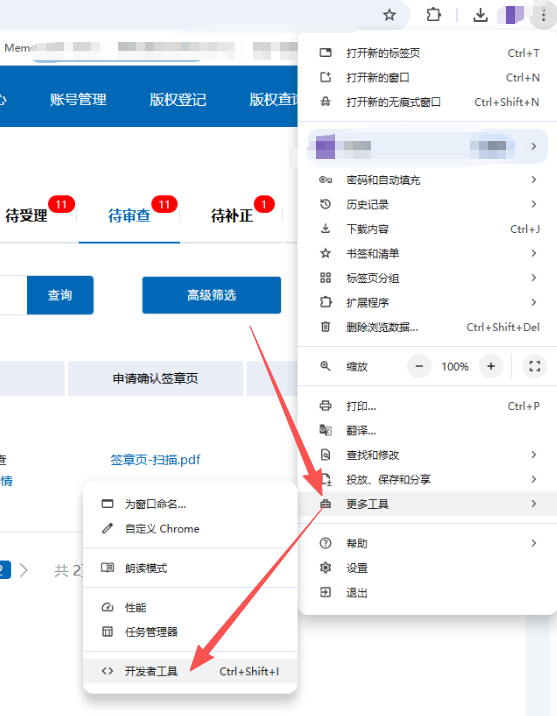Click the new window icon in menu
Screen dimensions: 557x716
326,77
